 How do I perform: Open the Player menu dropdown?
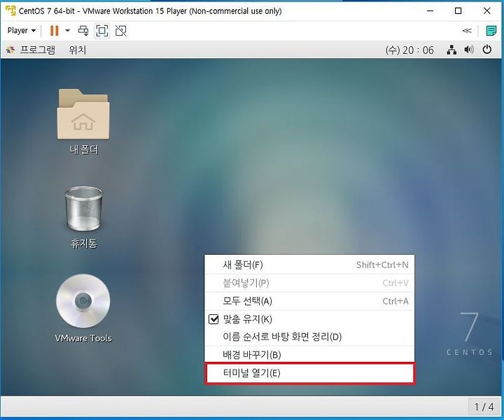coord(21,31)
